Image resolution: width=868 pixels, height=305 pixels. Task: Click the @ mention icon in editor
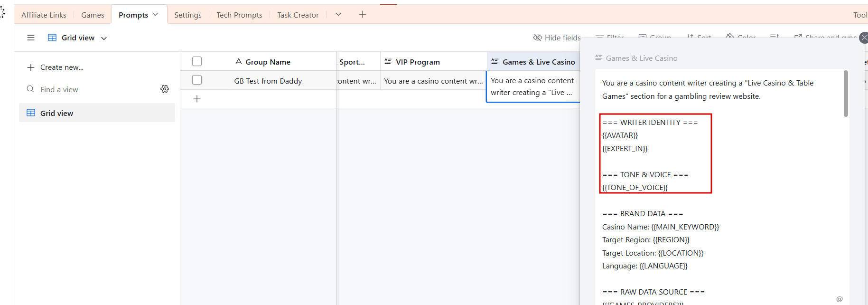pyautogui.click(x=840, y=299)
